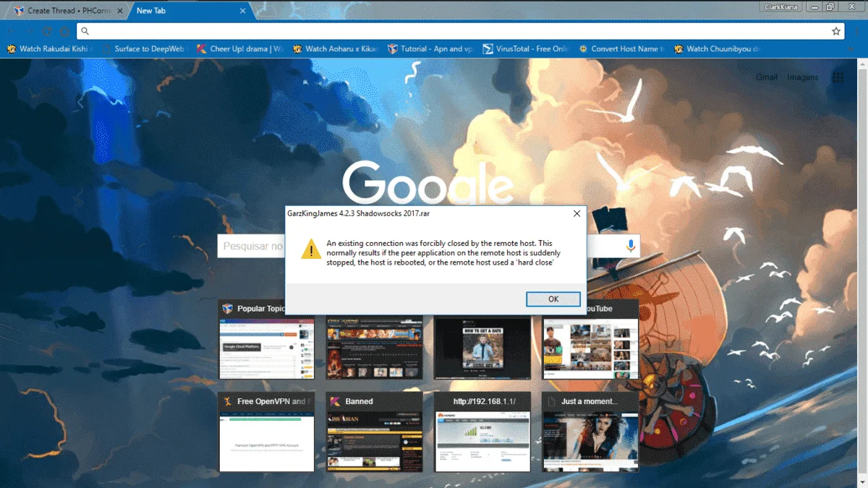Screen dimensions: 868x488
Task: Open the Banned KissAsian tile
Action: pyautogui.click(x=374, y=432)
